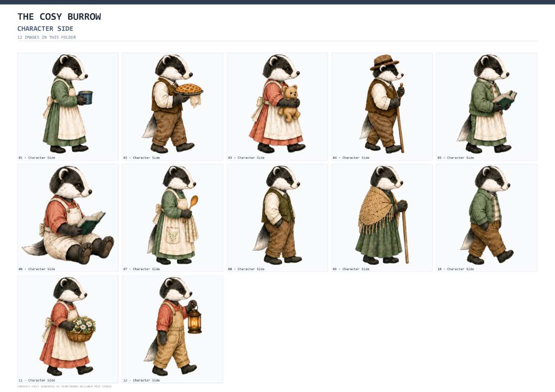
Task: Click caption '12 - Character Side'
Action: [142, 380]
